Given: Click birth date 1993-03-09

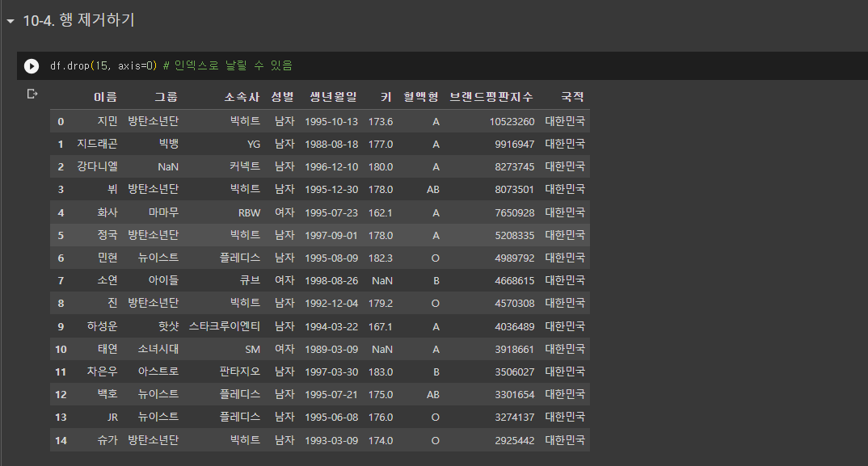Looking at the screenshot, I should click(331, 441).
